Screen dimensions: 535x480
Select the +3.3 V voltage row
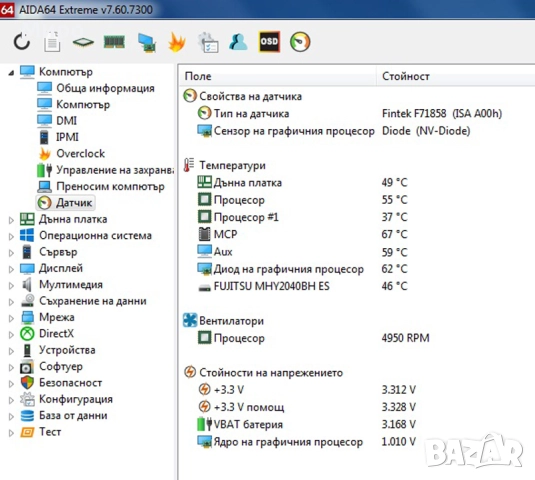(307, 390)
